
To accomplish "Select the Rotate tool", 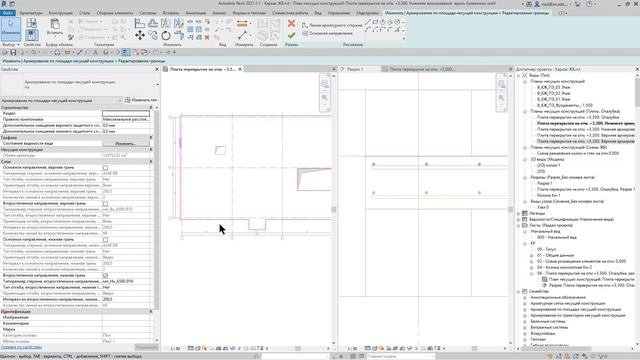I will pos(166,36).
